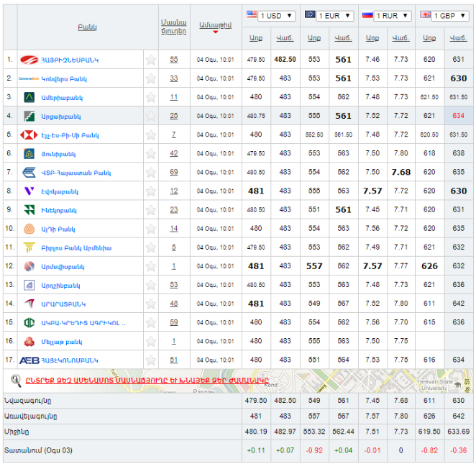Sort by RUR buy rate header
This screenshot has width=476, height=464.
[372, 38]
